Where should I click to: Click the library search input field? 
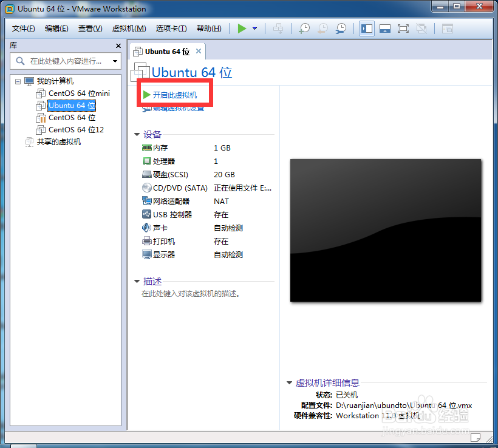pyautogui.click(x=66, y=61)
